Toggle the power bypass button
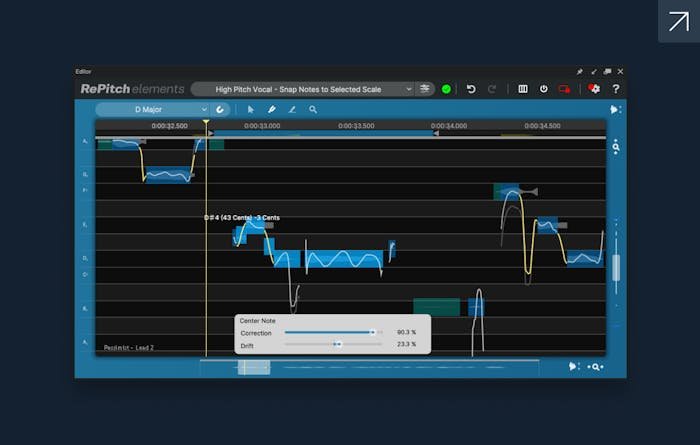 (x=544, y=89)
